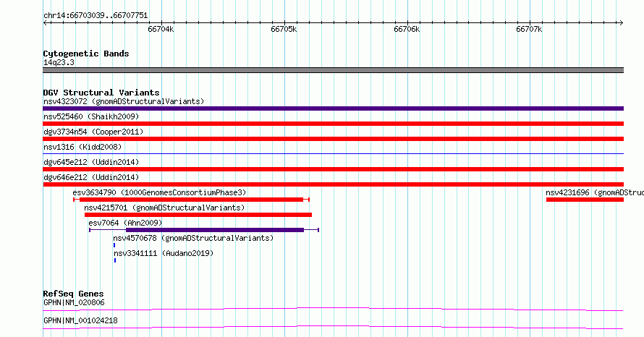Click the GPHN|NM_001024218 gene label
Screen dimensions: 644x337
pyautogui.click(x=80, y=320)
